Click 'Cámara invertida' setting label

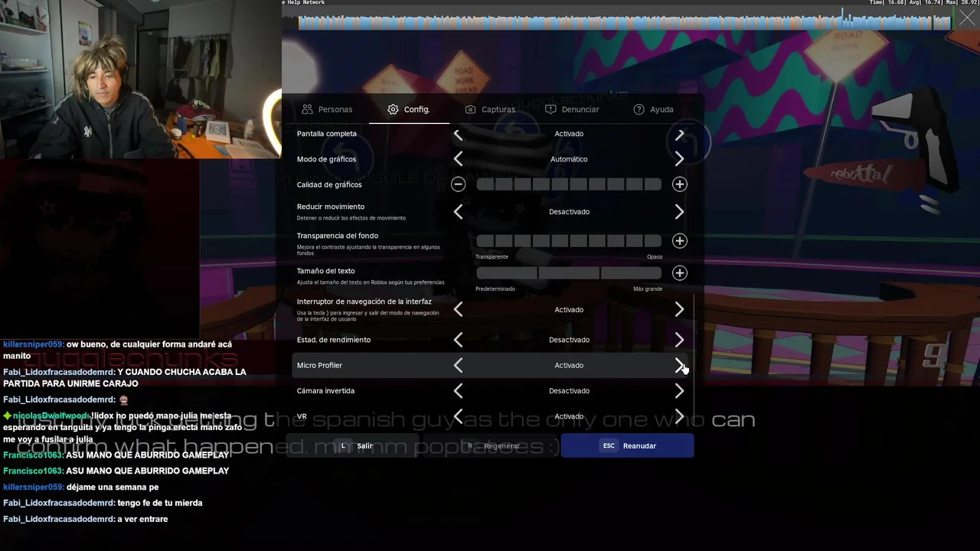pos(325,391)
